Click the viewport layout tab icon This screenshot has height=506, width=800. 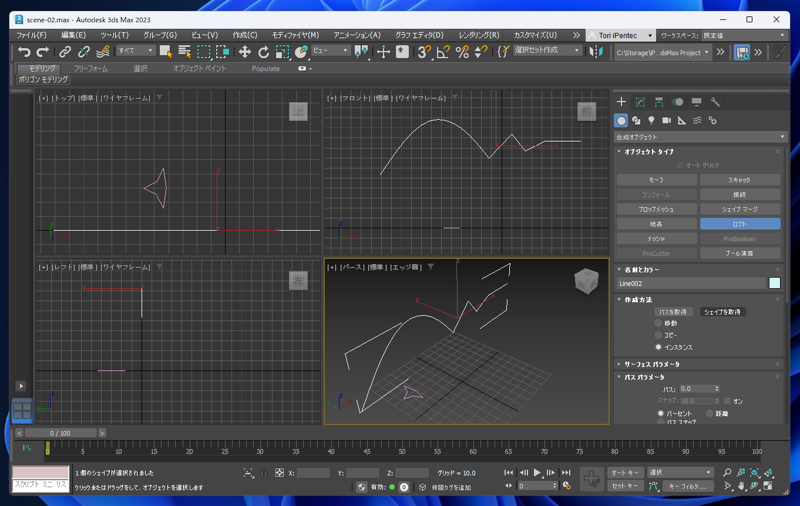click(22, 410)
